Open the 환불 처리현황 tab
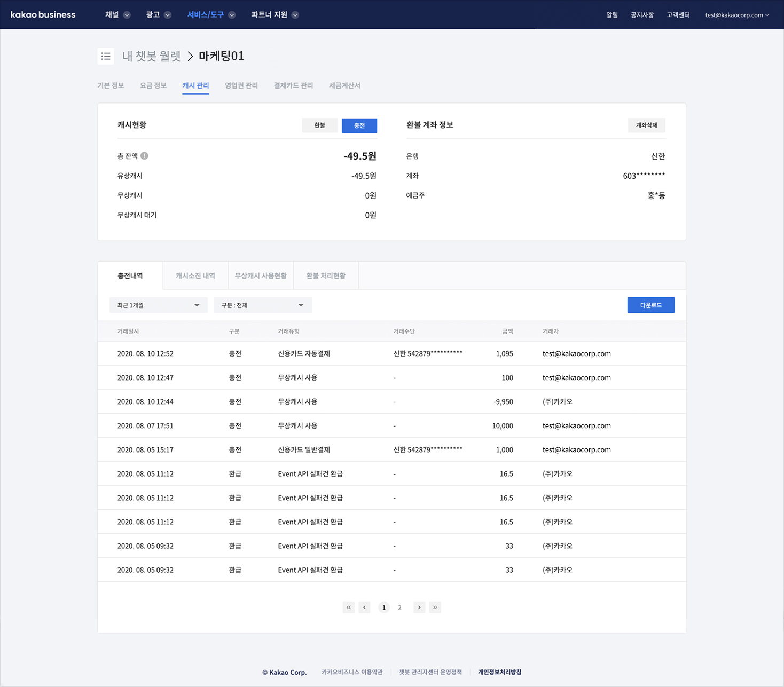The image size is (784, 687). (326, 276)
